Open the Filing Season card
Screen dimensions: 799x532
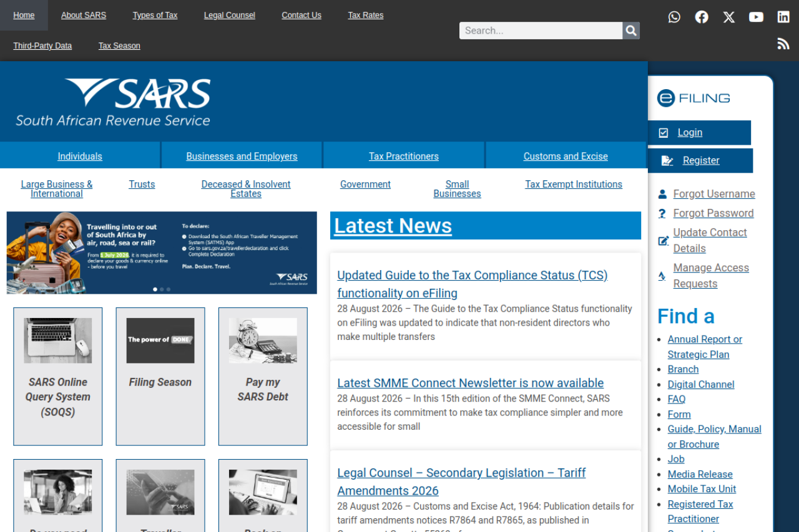(160, 377)
